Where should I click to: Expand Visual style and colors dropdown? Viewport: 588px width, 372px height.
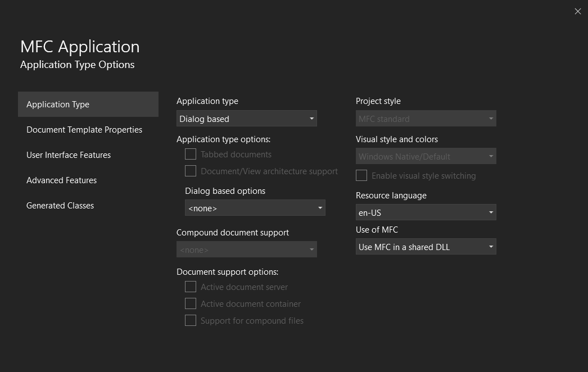426,156
